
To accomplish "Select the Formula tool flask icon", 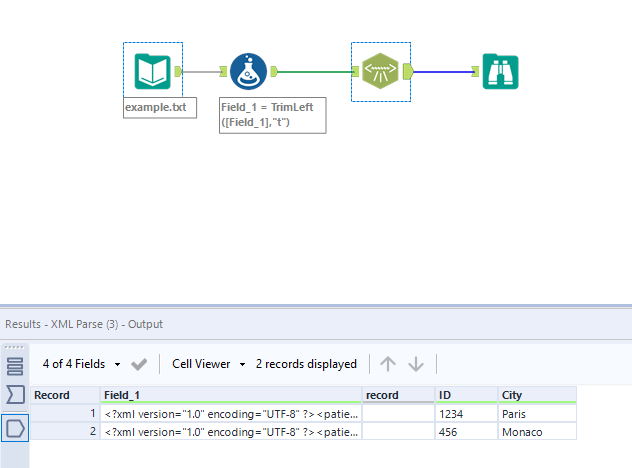I will pyautogui.click(x=248, y=71).
